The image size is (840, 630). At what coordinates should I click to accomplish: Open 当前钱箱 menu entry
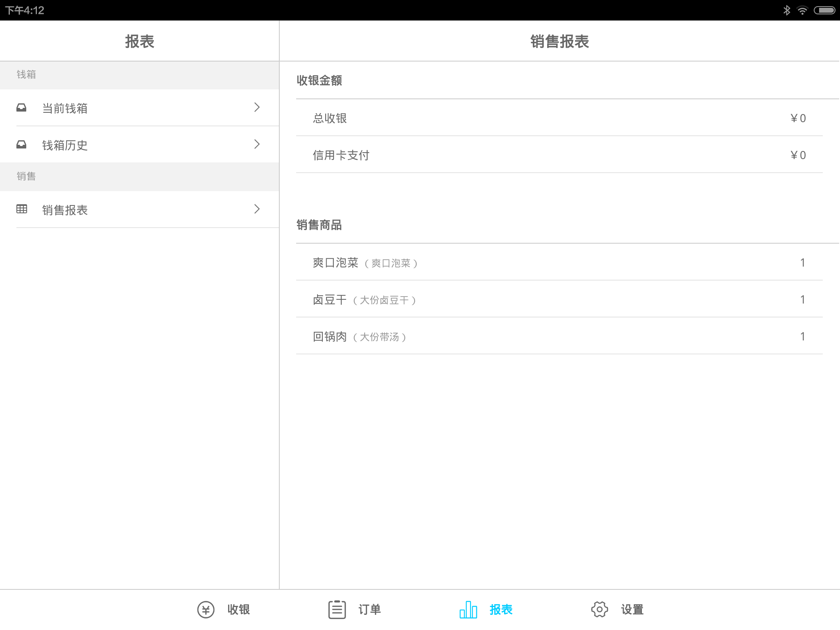pyautogui.click(x=139, y=108)
